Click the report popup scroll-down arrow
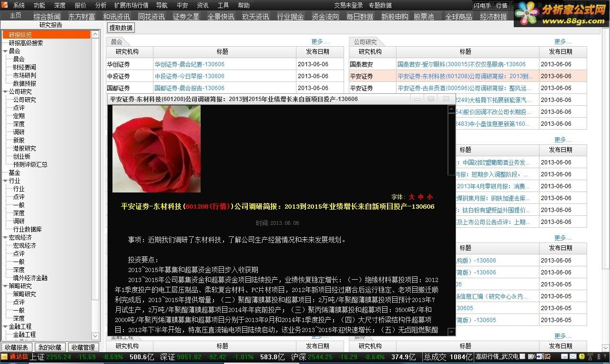The height and width of the screenshot is (364, 610). click(451, 332)
